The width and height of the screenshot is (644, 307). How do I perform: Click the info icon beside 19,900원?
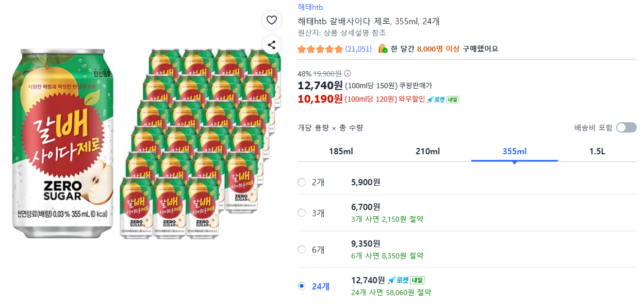click(x=348, y=73)
